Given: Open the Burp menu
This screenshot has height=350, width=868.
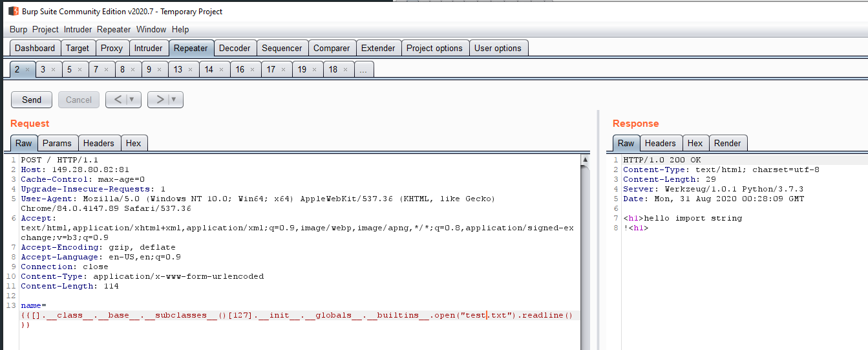Looking at the screenshot, I should pos(19,29).
